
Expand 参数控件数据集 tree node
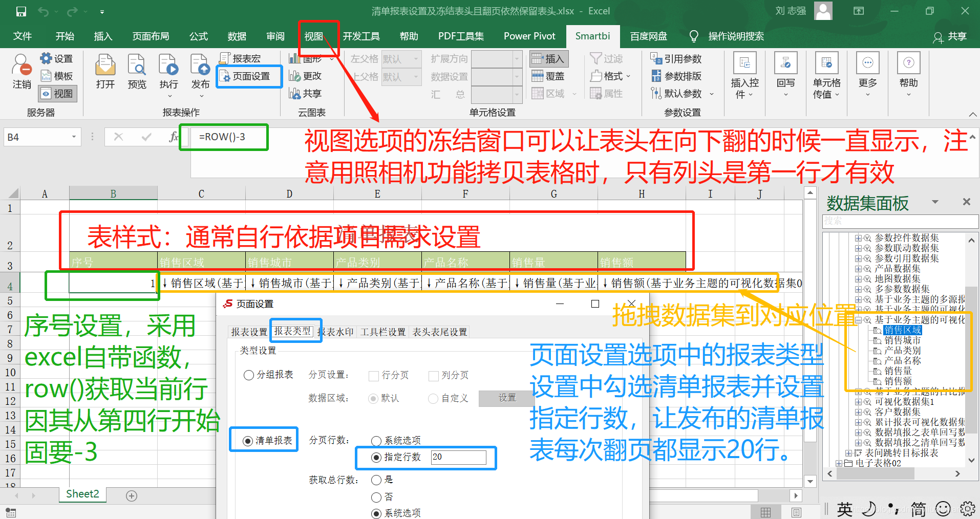pyautogui.click(x=858, y=237)
